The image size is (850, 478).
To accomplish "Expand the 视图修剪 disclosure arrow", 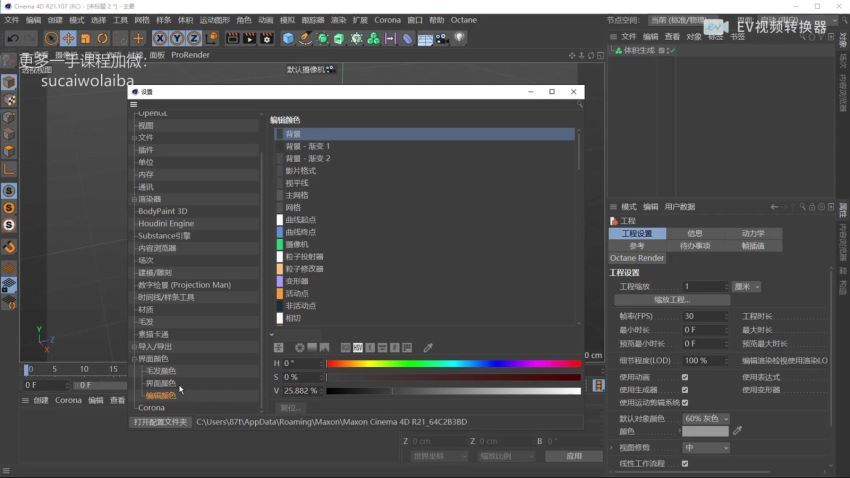I will click(613, 448).
